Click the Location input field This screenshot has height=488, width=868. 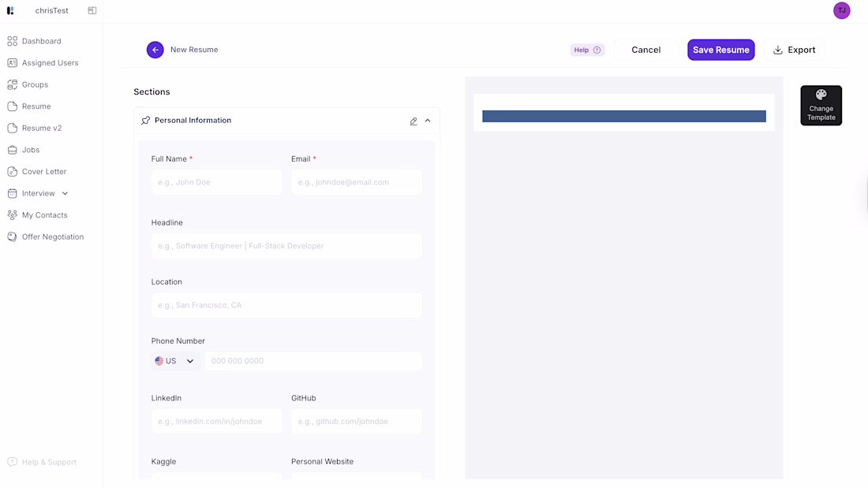[286, 305]
